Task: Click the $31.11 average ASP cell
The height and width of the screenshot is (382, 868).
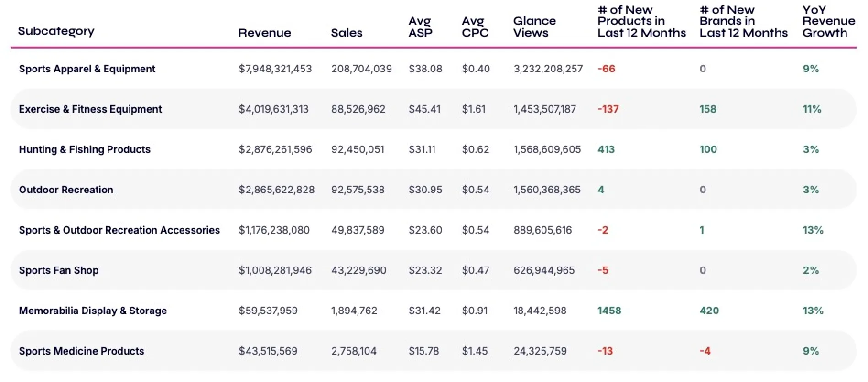Action: click(422, 149)
